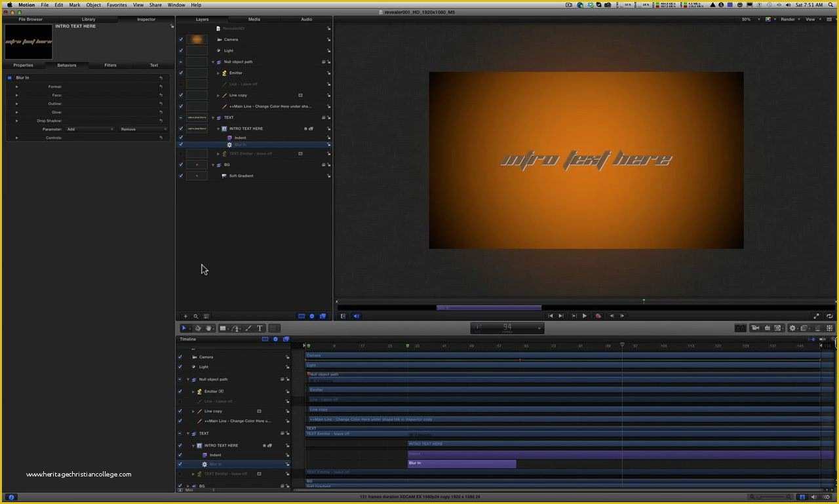This screenshot has height=504, width=839.
Task: Expand the Face parameter group
Action: click(17, 95)
